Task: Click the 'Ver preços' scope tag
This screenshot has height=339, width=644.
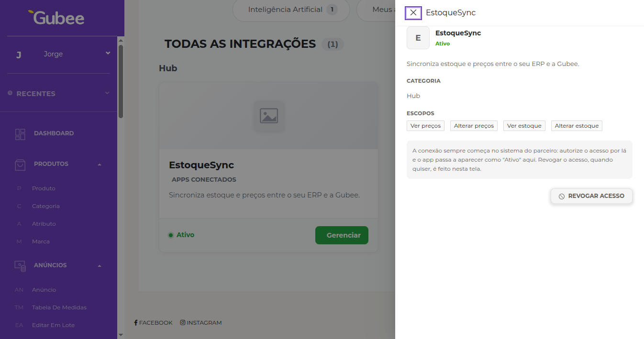Action: 425,126
